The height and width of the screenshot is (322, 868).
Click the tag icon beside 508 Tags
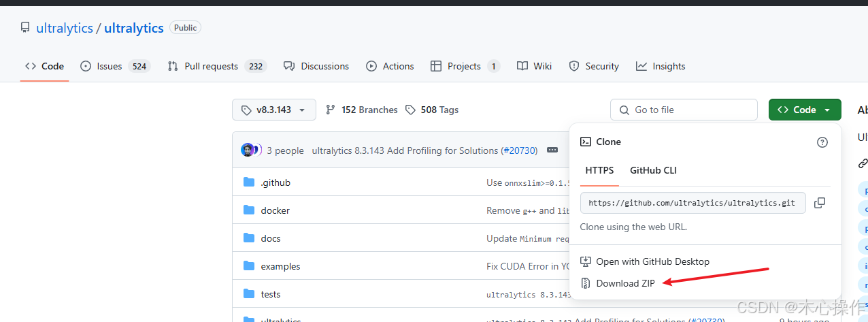410,110
